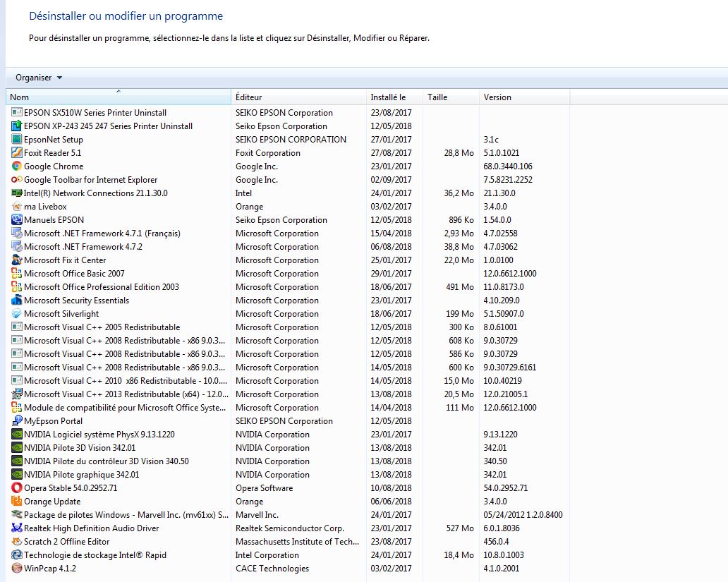Image resolution: width=728 pixels, height=582 pixels.
Task: Click the Google Chrome icon in list
Action: point(18,166)
